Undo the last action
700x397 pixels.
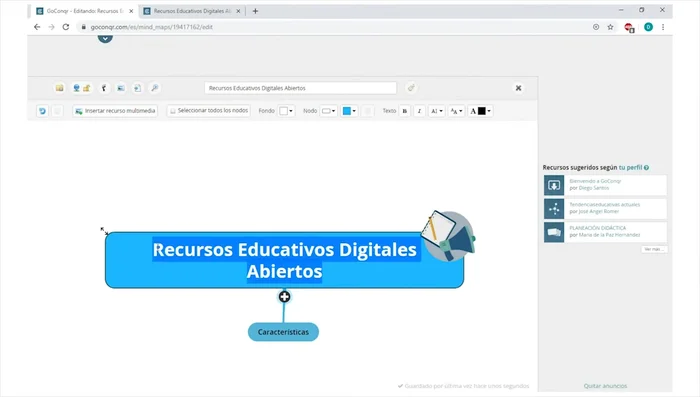pyautogui.click(x=42, y=111)
